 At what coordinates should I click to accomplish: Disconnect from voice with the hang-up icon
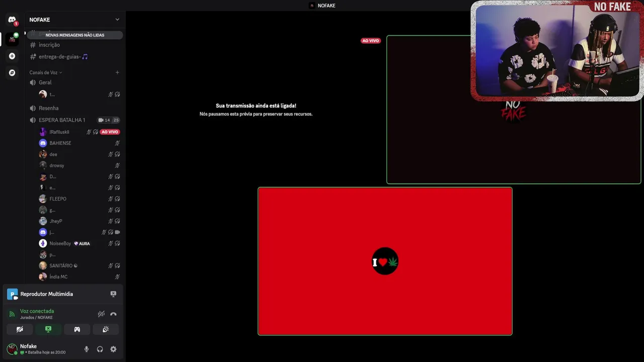[x=113, y=314]
